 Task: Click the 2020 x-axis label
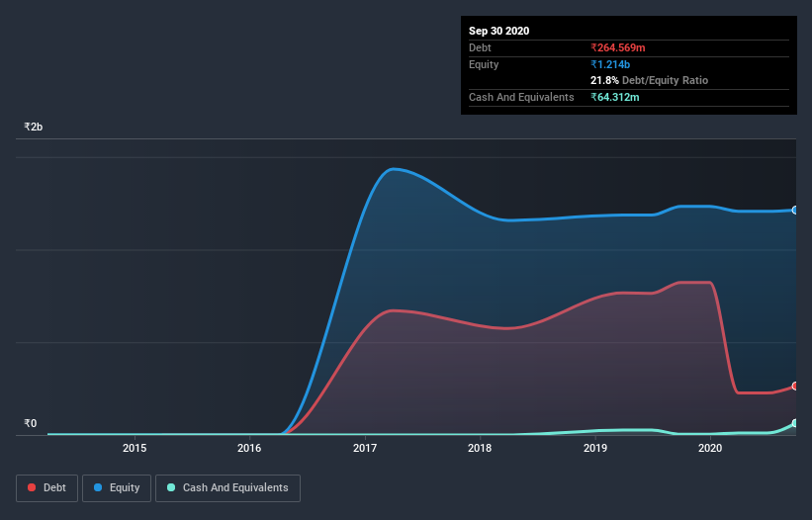point(710,448)
